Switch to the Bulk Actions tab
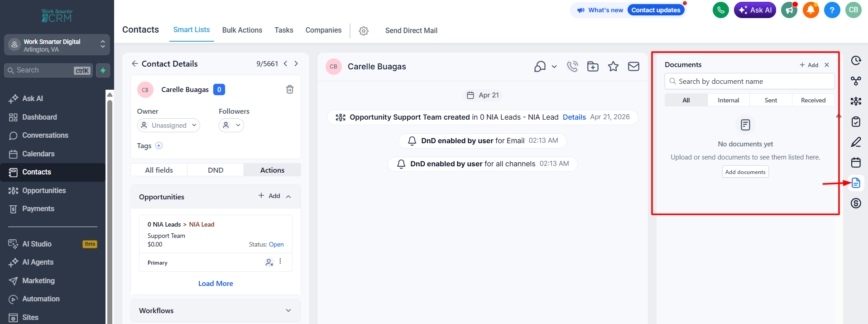Screen dimensions: 868x324 point(242,30)
